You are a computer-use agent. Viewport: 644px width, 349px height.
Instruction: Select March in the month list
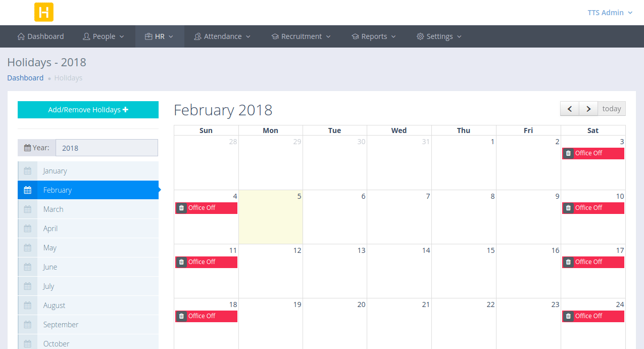click(x=53, y=209)
